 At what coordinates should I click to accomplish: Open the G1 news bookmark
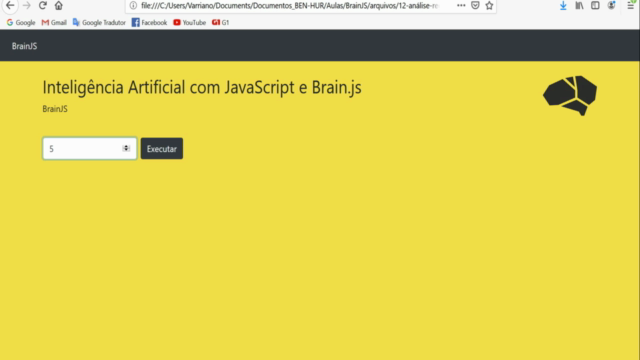[x=220, y=22]
